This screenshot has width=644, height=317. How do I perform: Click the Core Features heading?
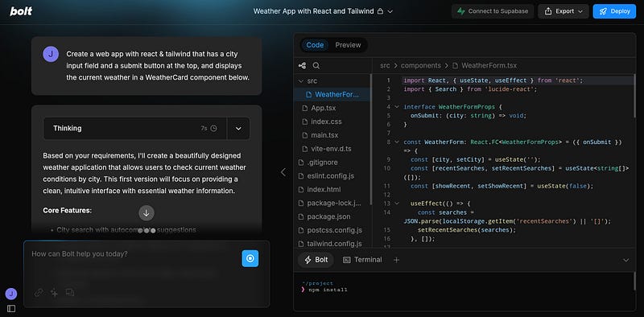click(68, 211)
